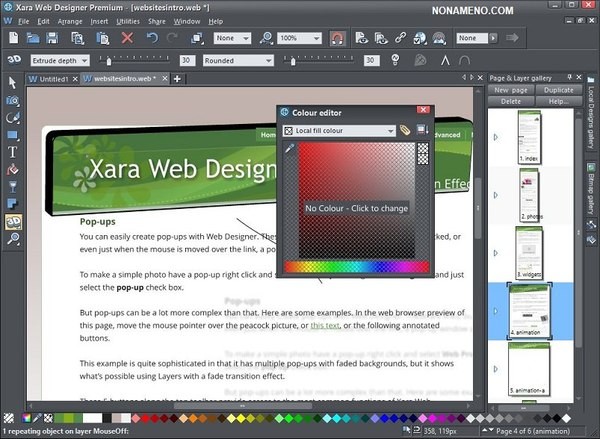Select the Selector arrow tool
This screenshot has width=600, height=439.
coord(12,83)
